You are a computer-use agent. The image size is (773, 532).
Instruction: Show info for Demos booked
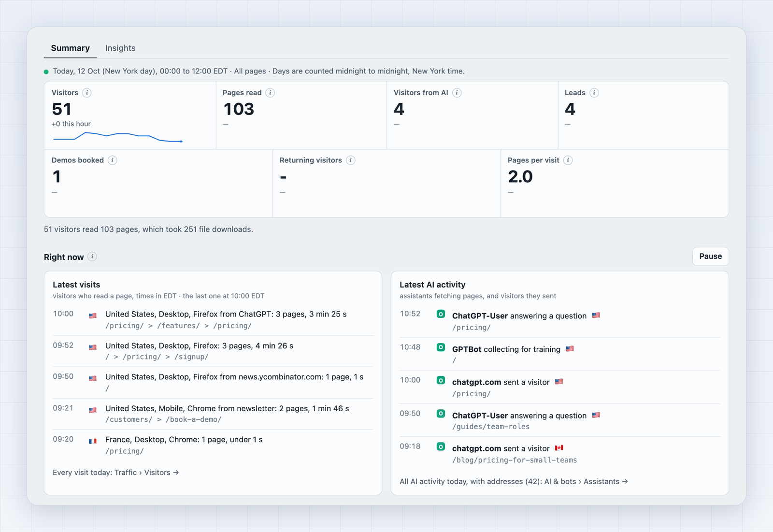click(x=113, y=160)
